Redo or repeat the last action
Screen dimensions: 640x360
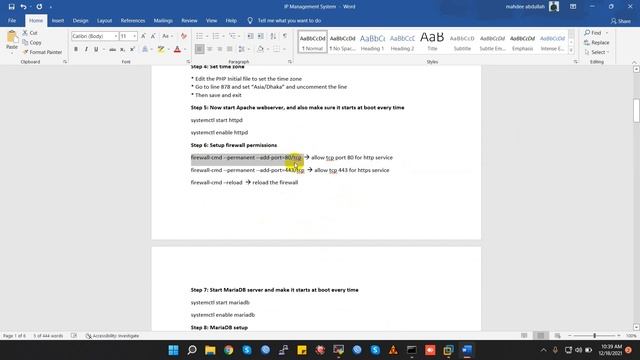point(39,7)
